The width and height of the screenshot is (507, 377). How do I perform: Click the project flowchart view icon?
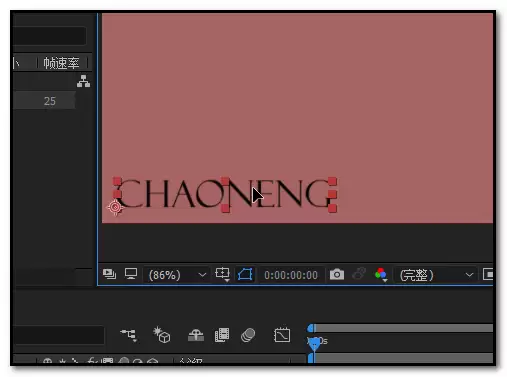(83, 81)
